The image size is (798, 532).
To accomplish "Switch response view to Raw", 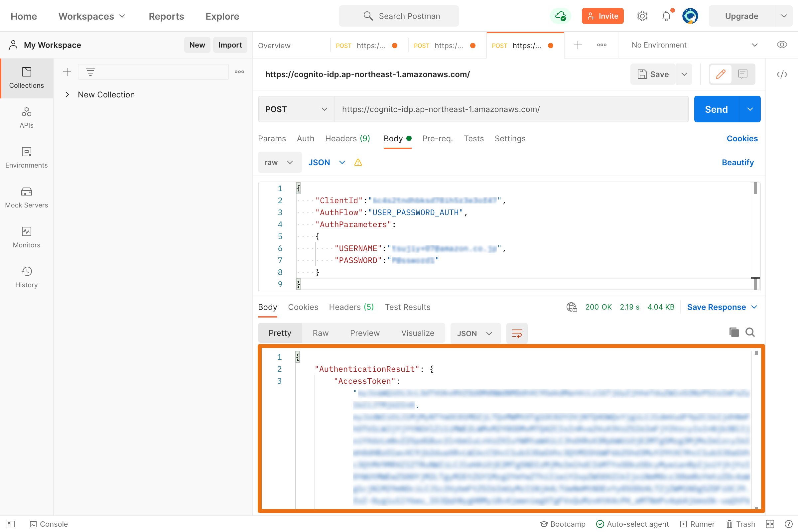I will pos(321,333).
